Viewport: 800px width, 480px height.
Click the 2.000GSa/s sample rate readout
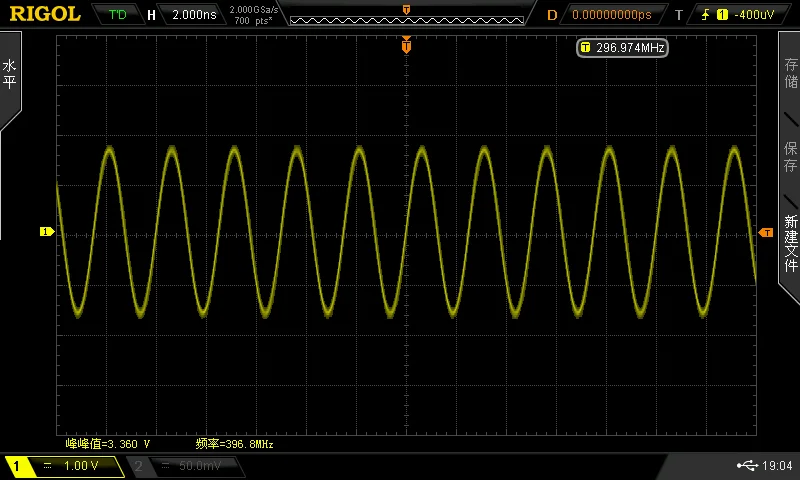(x=254, y=9)
